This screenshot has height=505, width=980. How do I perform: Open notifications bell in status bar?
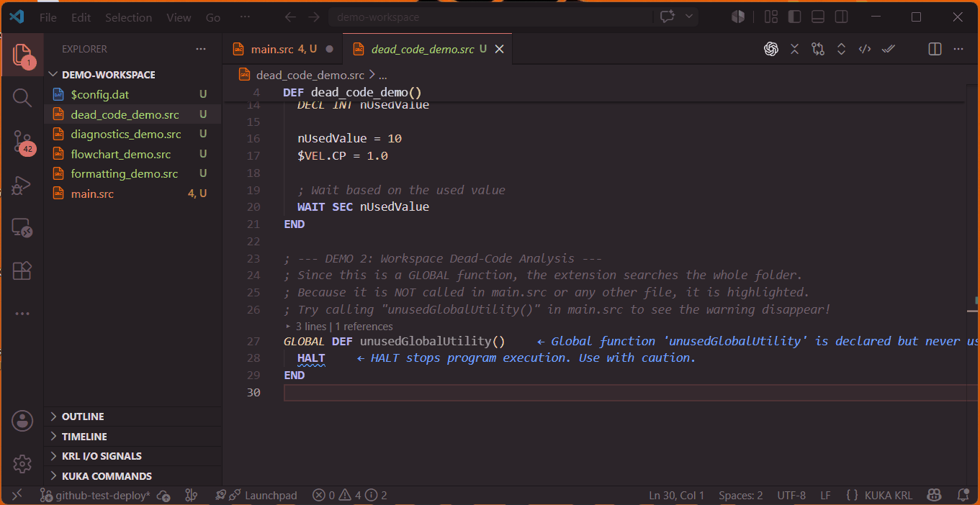click(x=963, y=495)
